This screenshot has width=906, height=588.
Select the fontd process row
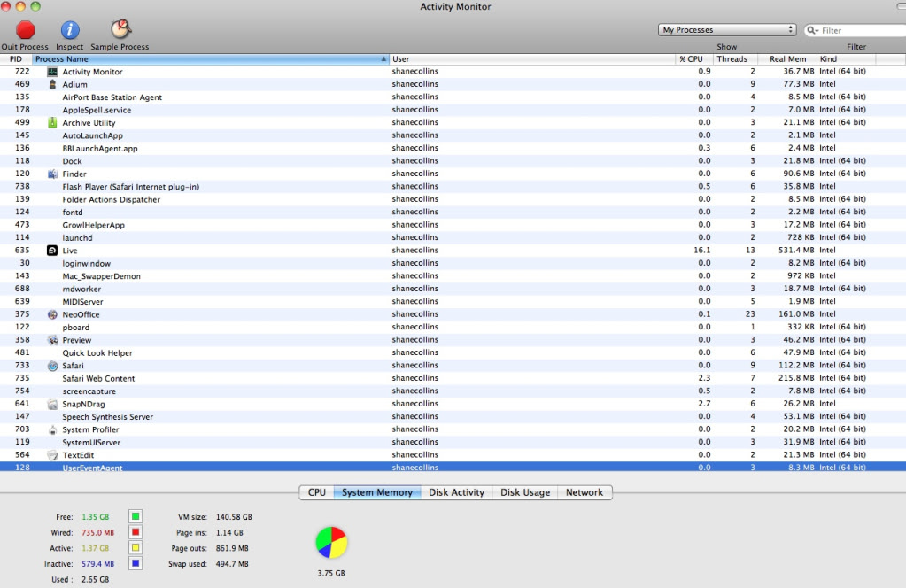pyautogui.click(x=453, y=212)
